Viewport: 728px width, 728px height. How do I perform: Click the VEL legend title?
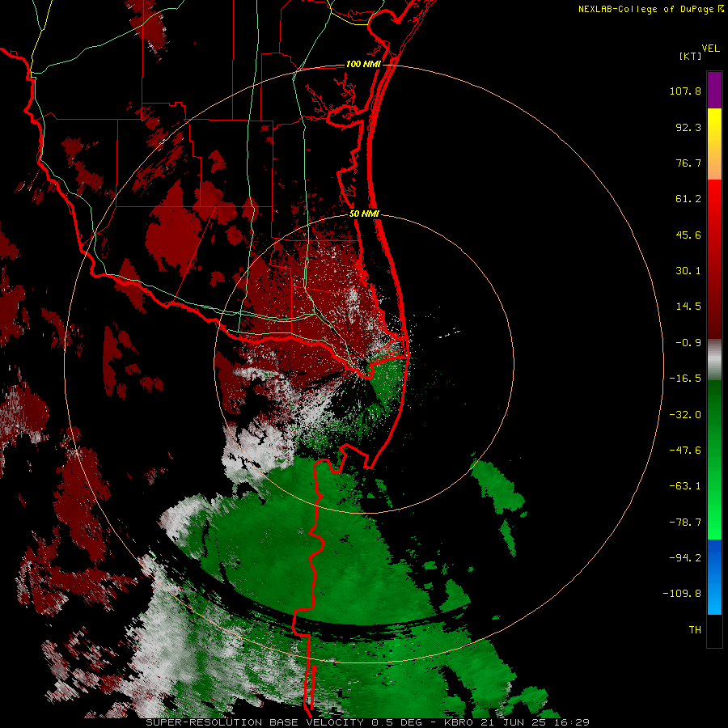pyautogui.click(x=710, y=49)
